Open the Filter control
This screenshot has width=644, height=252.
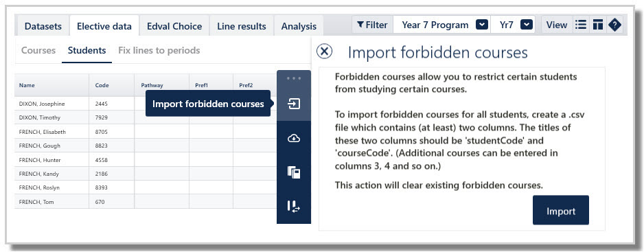[x=372, y=25]
